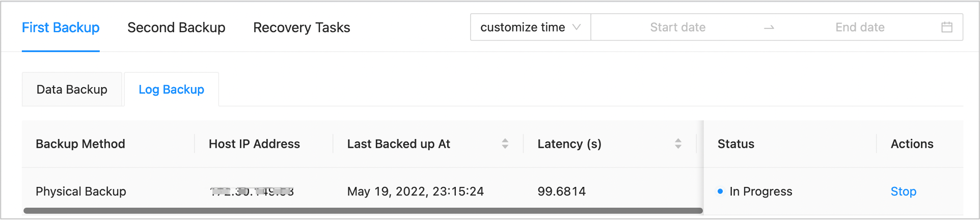
Task: Select the Log Backup sub-tab
Action: (171, 90)
